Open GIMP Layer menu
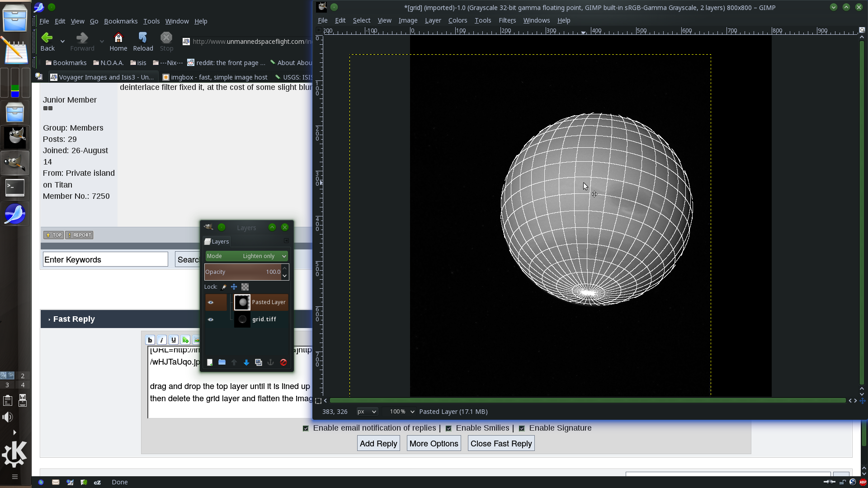 pos(433,20)
